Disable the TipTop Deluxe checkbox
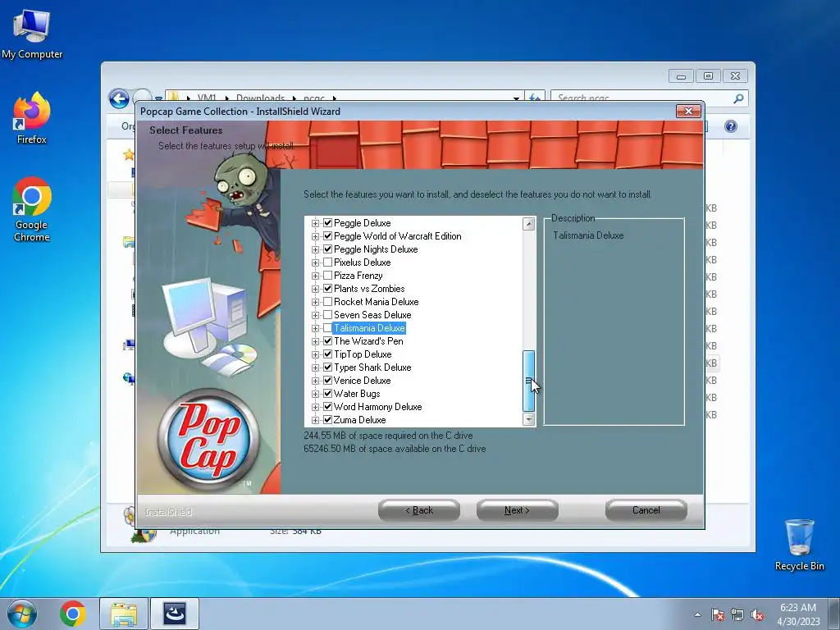 [x=328, y=354]
